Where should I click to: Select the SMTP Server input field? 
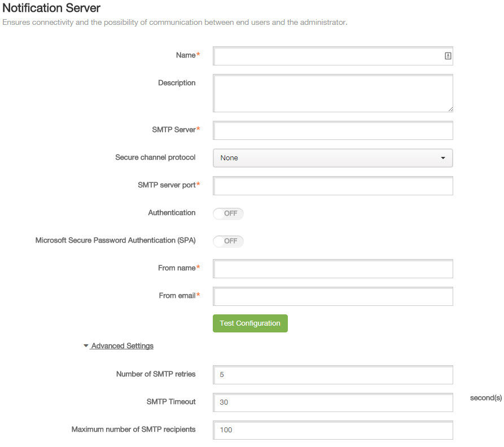click(x=332, y=130)
